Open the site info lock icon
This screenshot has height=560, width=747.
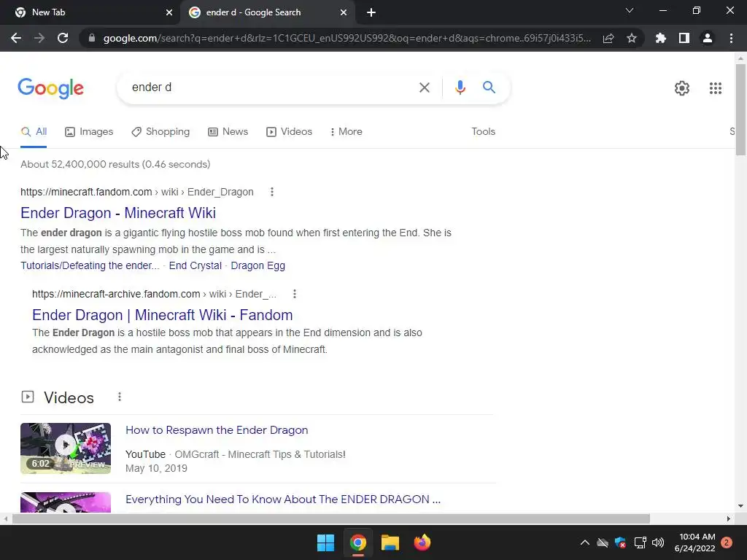point(92,38)
